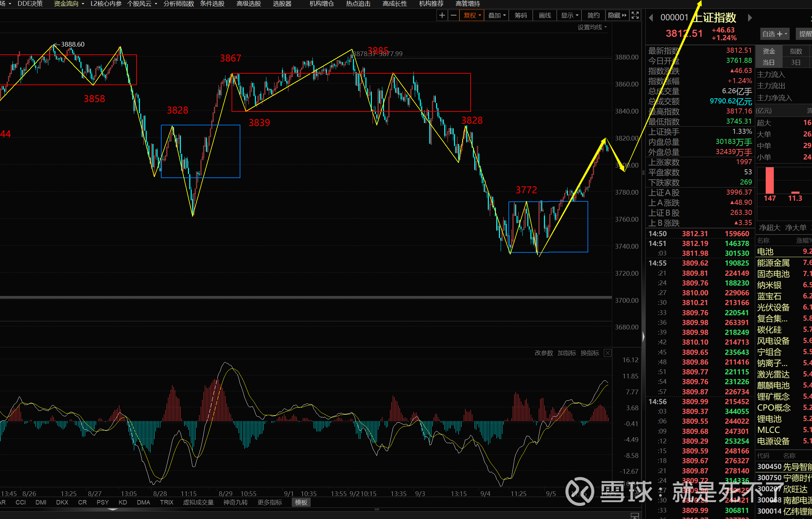Image resolution: width=812 pixels, height=519 pixels.
Task: Open the 设置均线 moving-average dropdown
Action: click(x=592, y=27)
